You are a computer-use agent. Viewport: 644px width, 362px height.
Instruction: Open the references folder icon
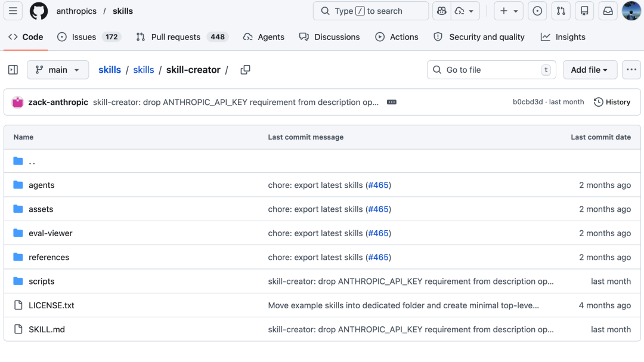18,257
